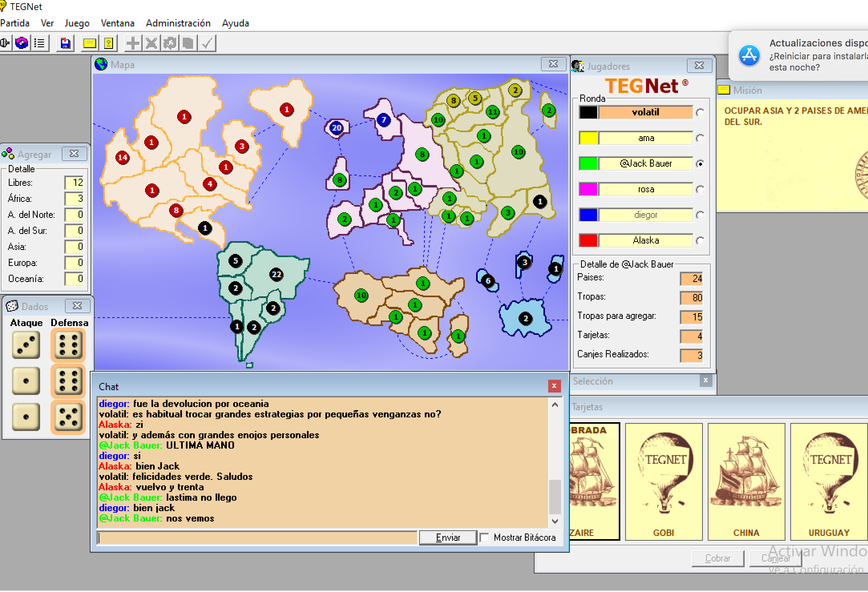The height and width of the screenshot is (592, 868).
Task: Click the globe icon in Mapa window title
Action: (101, 64)
